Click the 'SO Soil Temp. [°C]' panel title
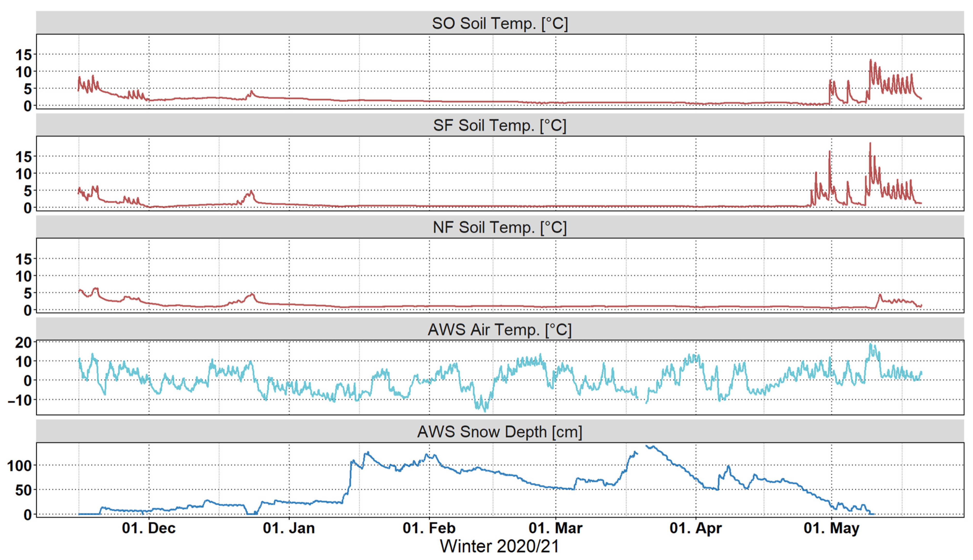This screenshot has height=560, width=973. (500, 24)
